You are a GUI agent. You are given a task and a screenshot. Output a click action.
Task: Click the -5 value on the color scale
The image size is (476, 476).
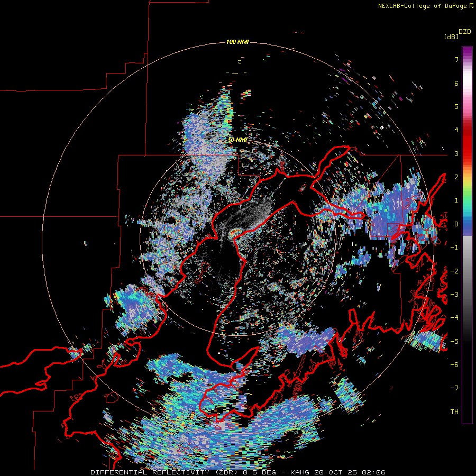coord(454,342)
